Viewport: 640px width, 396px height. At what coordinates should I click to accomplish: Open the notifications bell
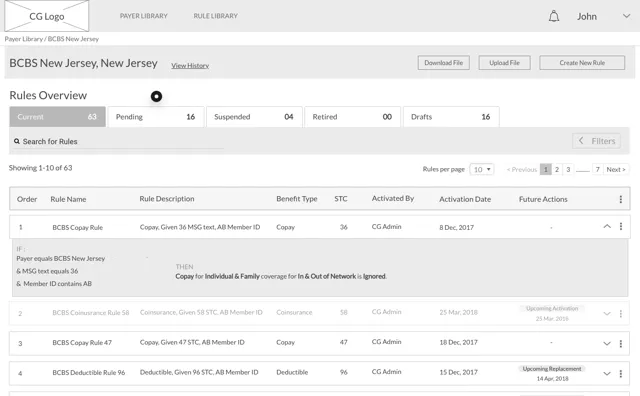pos(554,16)
